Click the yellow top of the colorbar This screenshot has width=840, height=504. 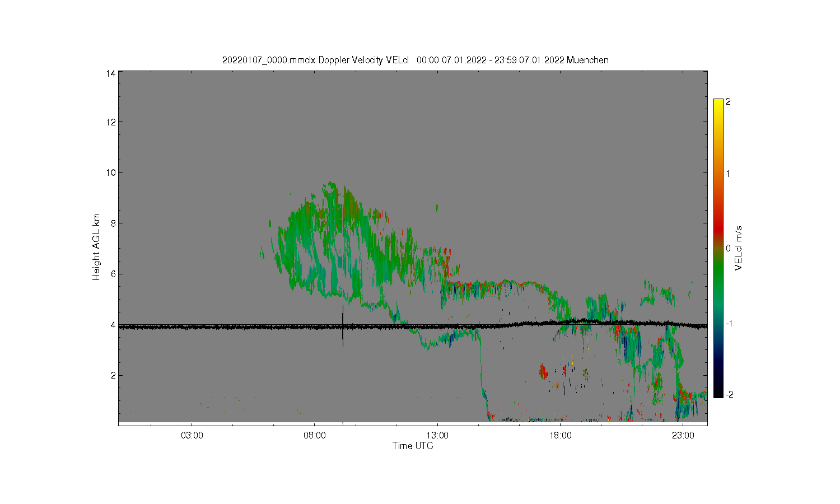(x=718, y=104)
